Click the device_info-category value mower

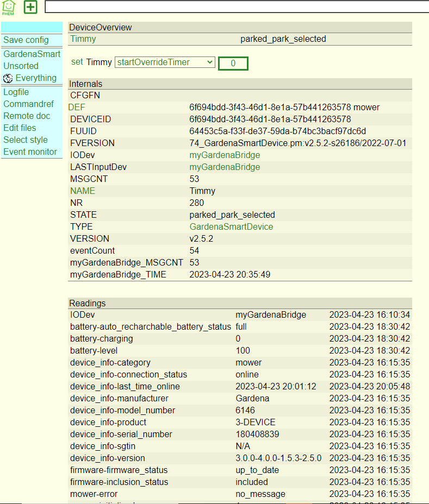(248, 362)
